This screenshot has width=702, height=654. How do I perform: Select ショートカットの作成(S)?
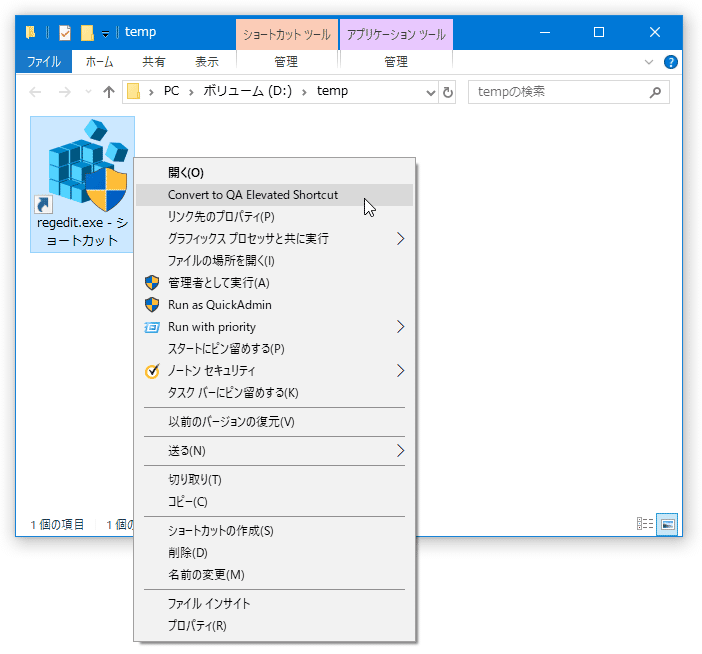tap(274, 531)
